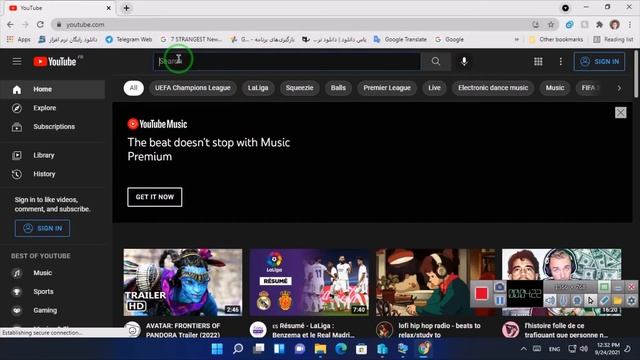The height and width of the screenshot is (360, 640).
Task: Click the YouTube logo
Action: pos(55,62)
